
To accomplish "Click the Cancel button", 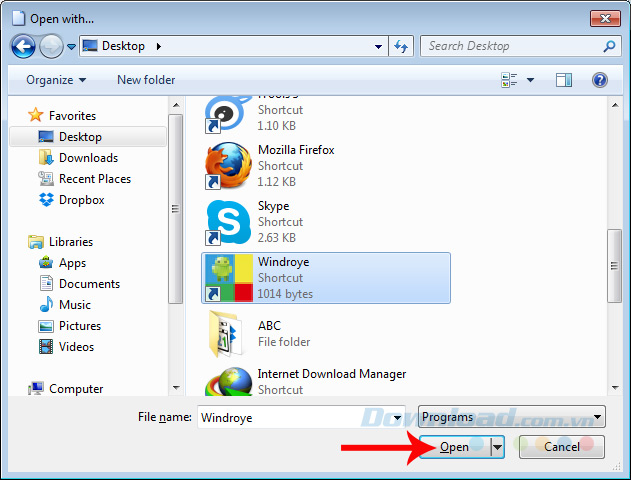I will click(x=561, y=447).
